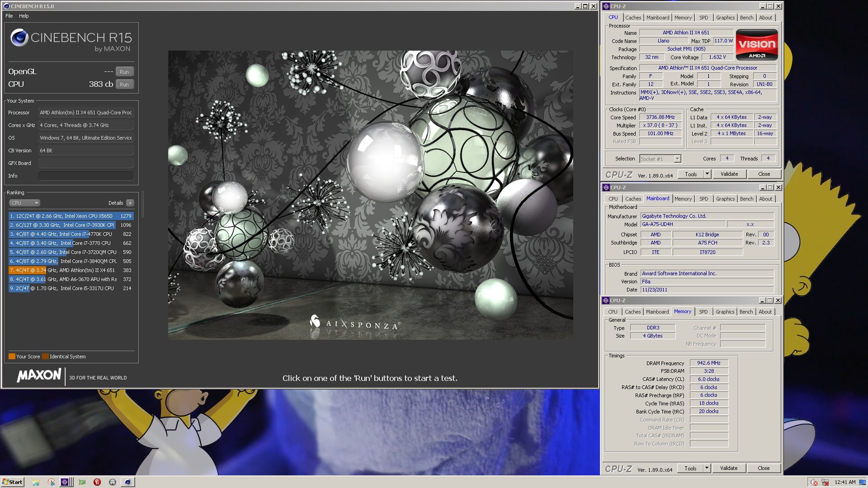Click Validate in the top CPU-Z window
The height and width of the screenshot is (488, 868).
coord(729,174)
